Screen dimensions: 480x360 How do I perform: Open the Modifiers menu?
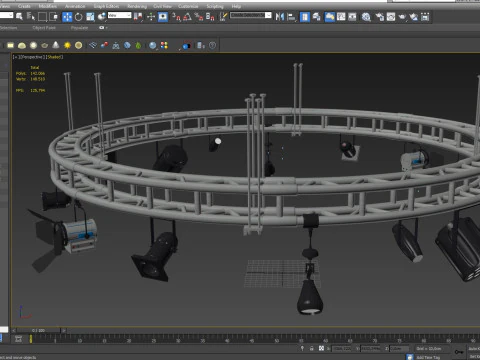point(48,6)
